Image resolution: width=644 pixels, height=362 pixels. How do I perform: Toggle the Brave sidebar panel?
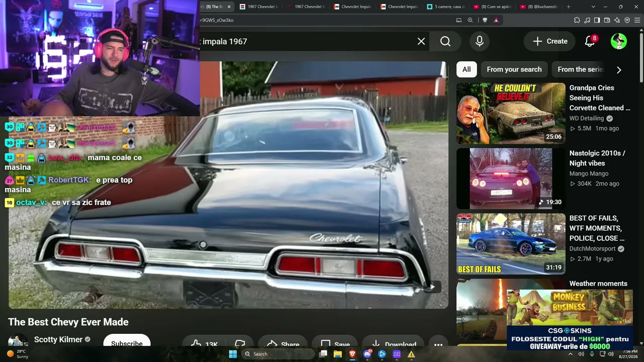tap(597, 20)
